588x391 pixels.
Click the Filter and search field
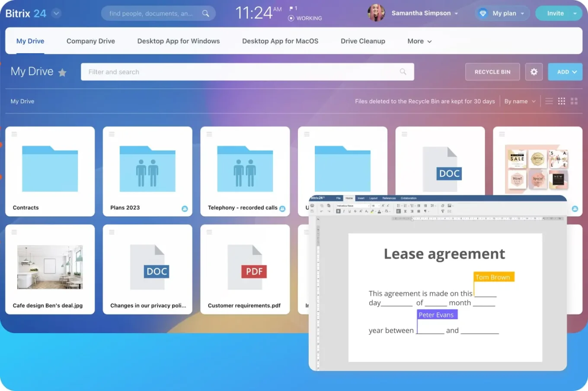(246, 72)
